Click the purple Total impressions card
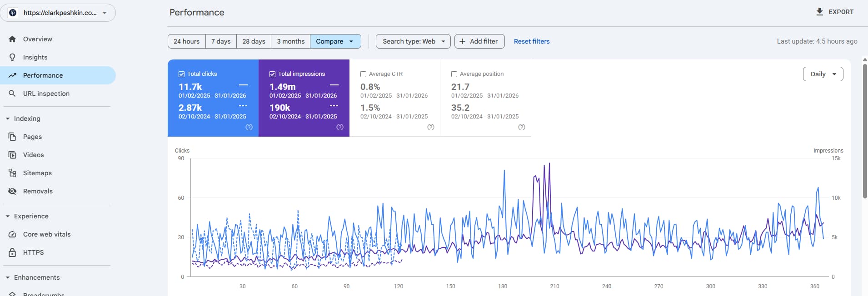This screenshot has width=868, height=296. 304,98
